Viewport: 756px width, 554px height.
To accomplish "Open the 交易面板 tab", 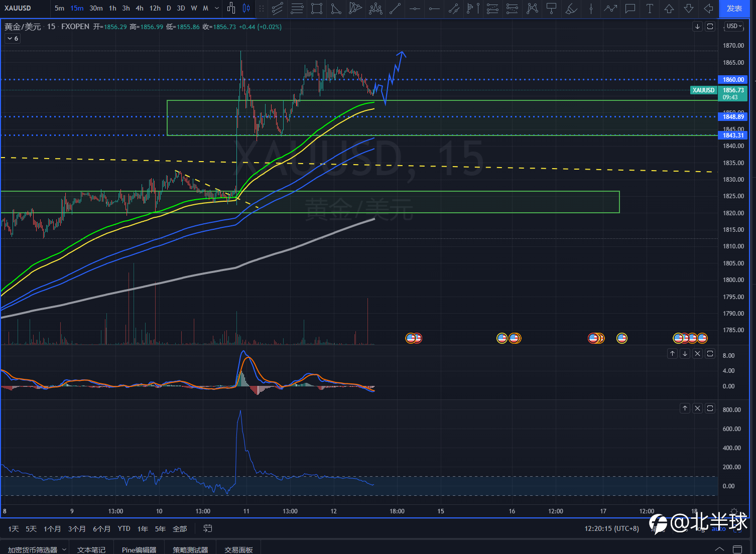I will (239, 550).
